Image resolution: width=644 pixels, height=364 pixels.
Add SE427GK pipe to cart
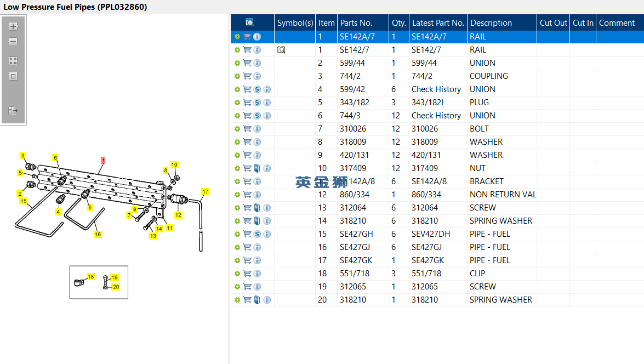coord(247,260)
